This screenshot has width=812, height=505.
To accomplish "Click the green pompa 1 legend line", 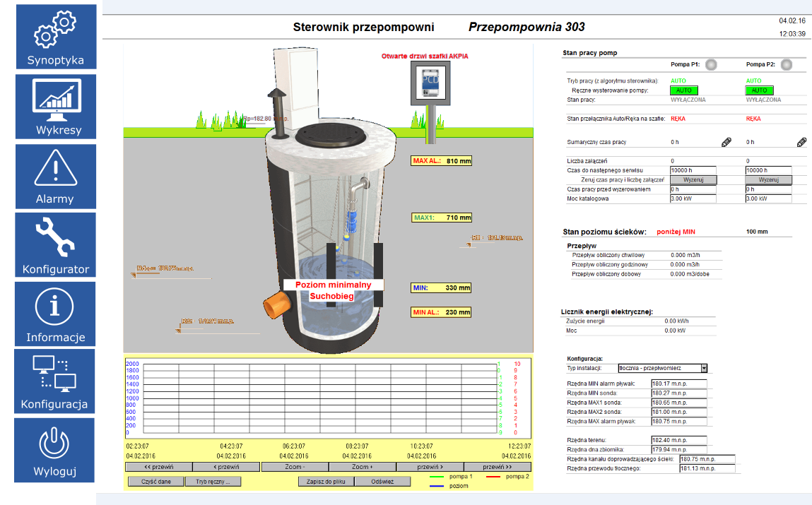I will coord(437,477).
